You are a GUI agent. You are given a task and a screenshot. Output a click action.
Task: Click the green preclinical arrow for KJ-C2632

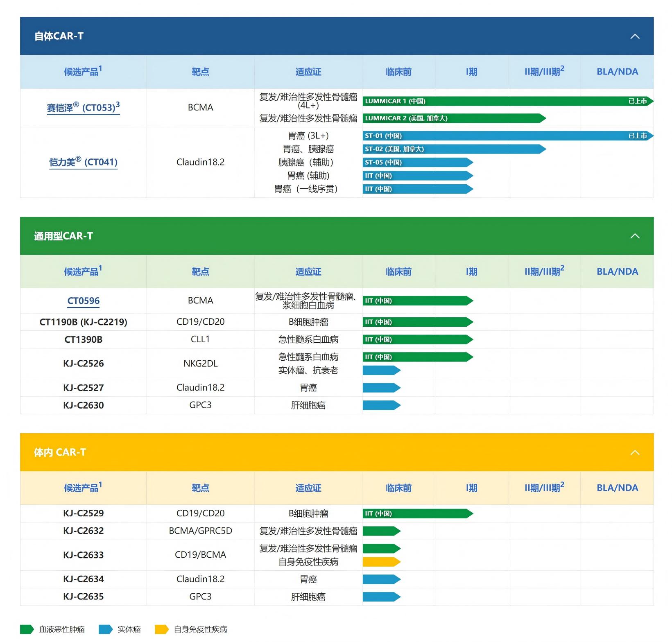[x=382, y=531]
